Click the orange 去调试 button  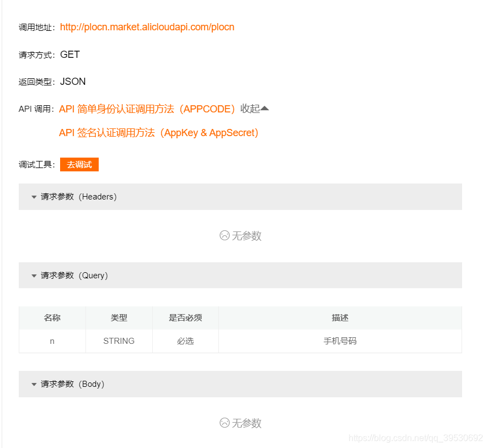pyautogui.click(x=79, y=164)
